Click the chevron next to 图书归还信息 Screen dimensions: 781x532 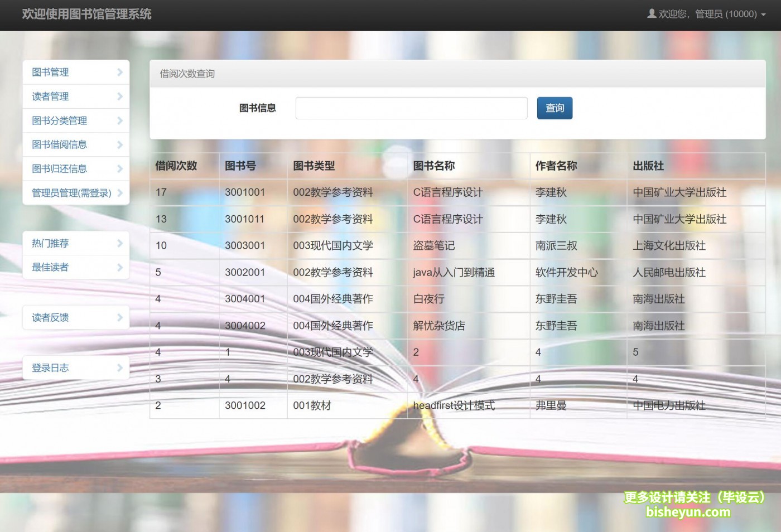(120, 168)
